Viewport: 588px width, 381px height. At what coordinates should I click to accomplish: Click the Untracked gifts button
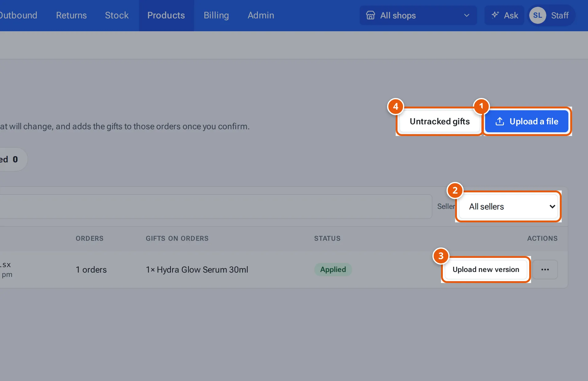[440, 121]
